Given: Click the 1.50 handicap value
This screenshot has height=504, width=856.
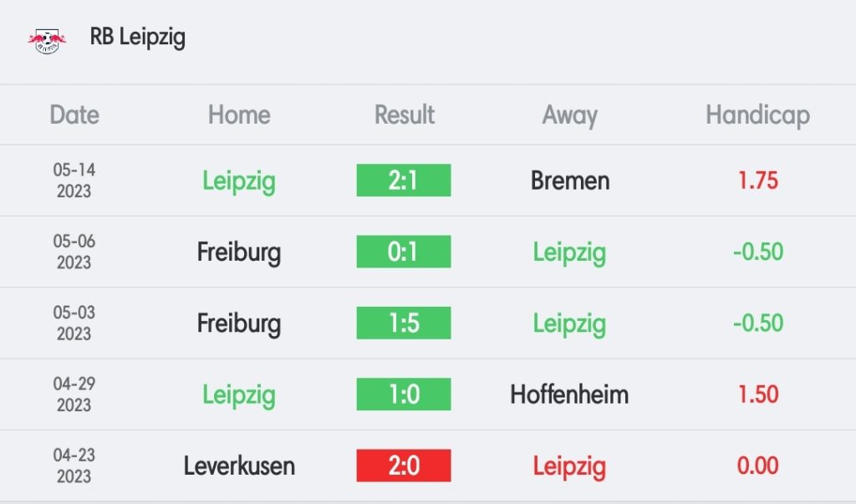Looking at the screenshot, I should tap(758, 395).
